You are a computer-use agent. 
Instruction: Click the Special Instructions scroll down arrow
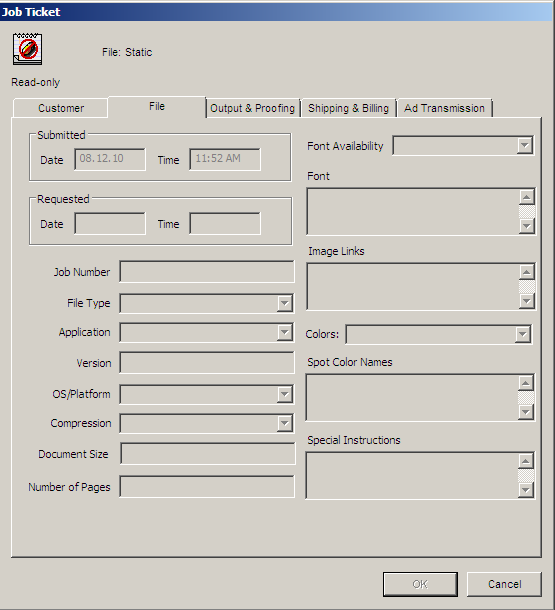[525, 490]
